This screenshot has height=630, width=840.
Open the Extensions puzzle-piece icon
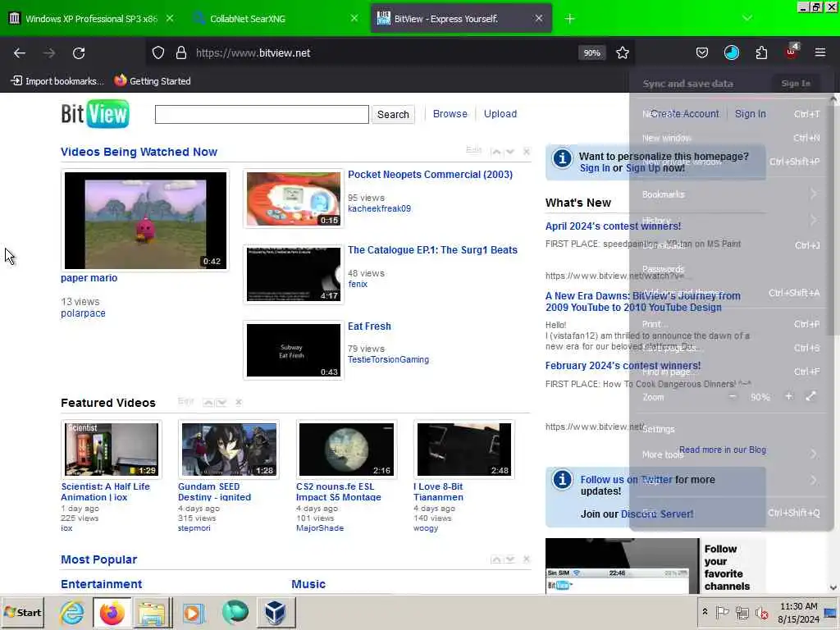(761, 52)
